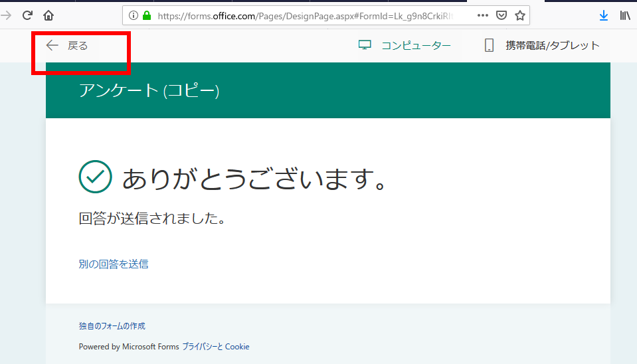
Task: Go back with 戻る button
Action: pyautogui.click(x=67, y=45)
